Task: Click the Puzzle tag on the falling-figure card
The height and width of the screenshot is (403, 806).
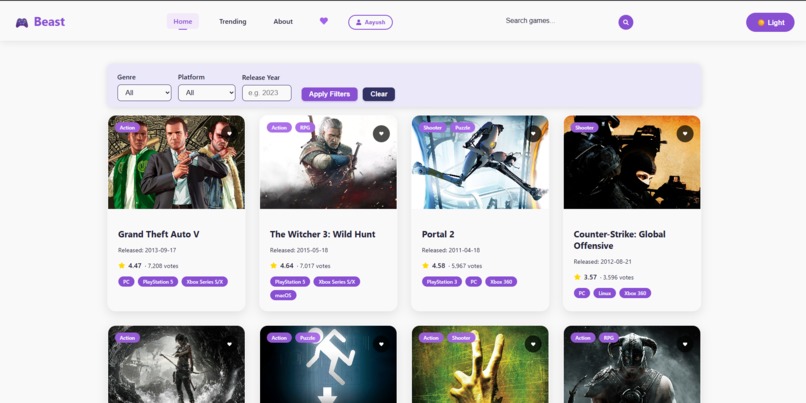Action: point(307,338)
